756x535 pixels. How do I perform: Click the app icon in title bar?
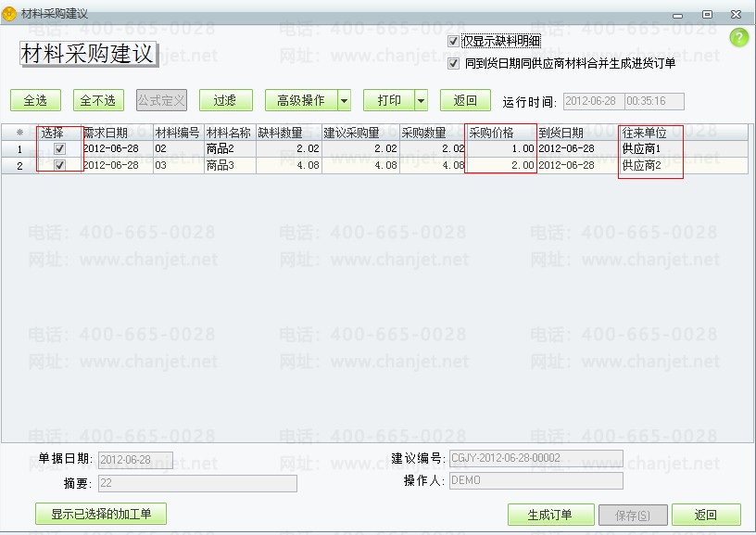click(x=10, y=14)
